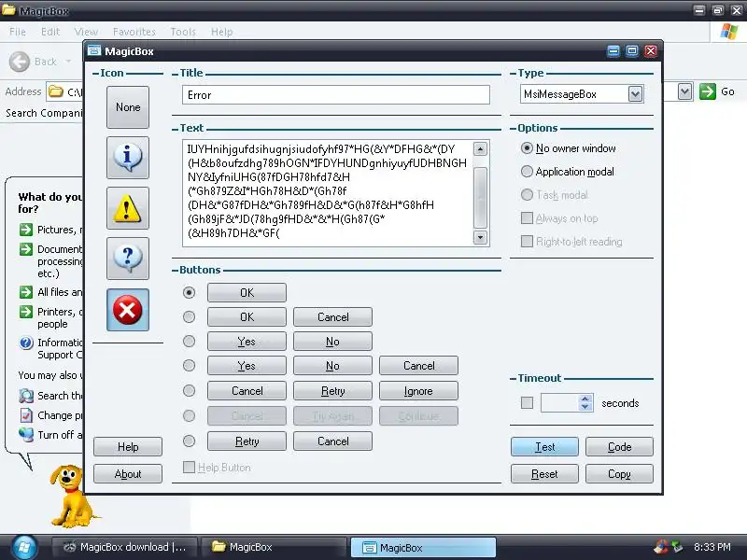Click the Windows flag logo in Explorer

click(729, 32)
